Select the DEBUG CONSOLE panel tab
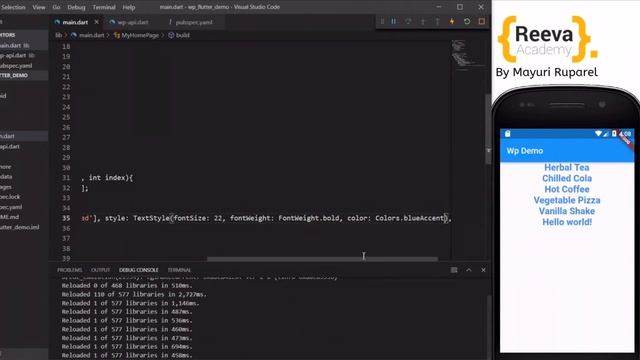Viewport: 640px width, 360px height. 138,270
